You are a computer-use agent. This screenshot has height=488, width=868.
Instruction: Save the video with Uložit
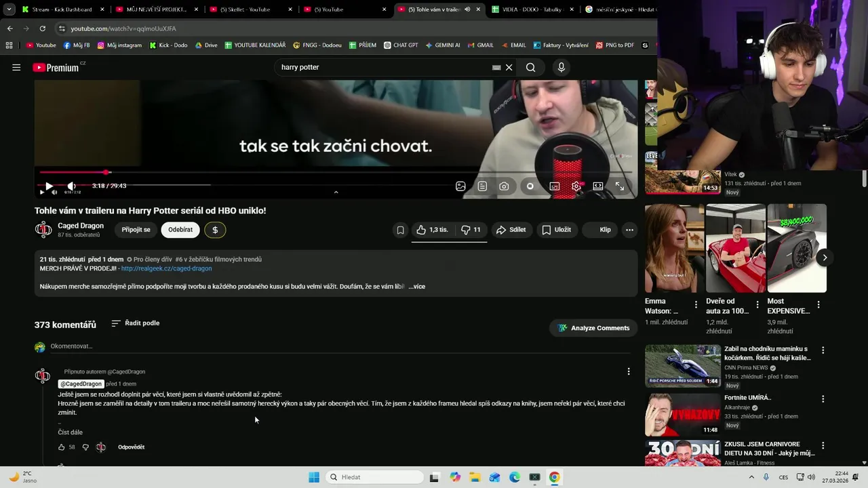click(557, 230)
